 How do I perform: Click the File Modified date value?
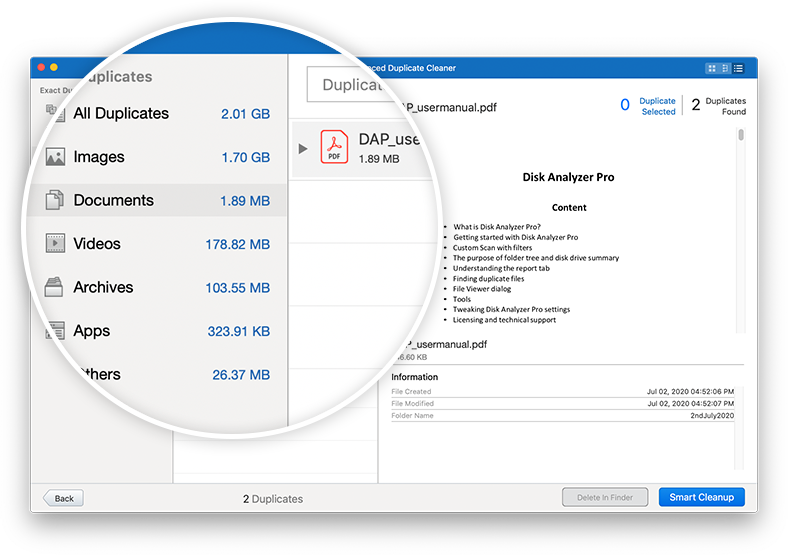click(x=690, y=403)
